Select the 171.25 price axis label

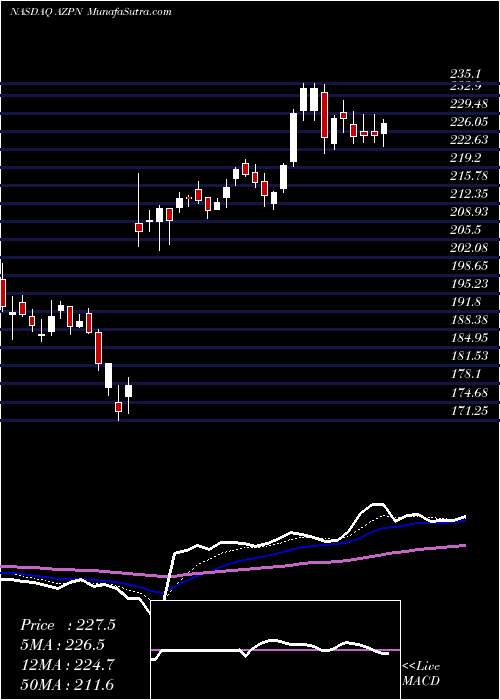(468, 410)
